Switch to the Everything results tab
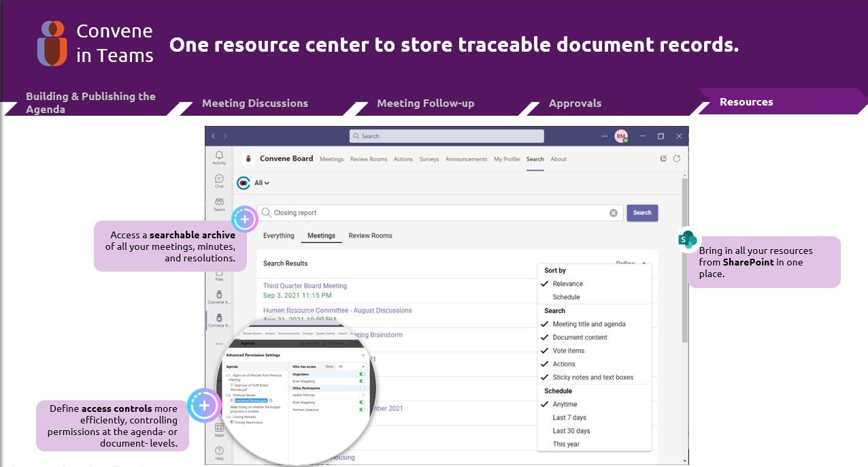 tap(279, 236)
